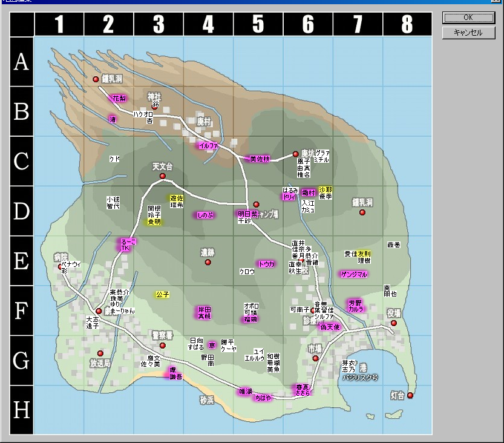
Task: Click the エルルゥ name label
Action: [255, 358]
